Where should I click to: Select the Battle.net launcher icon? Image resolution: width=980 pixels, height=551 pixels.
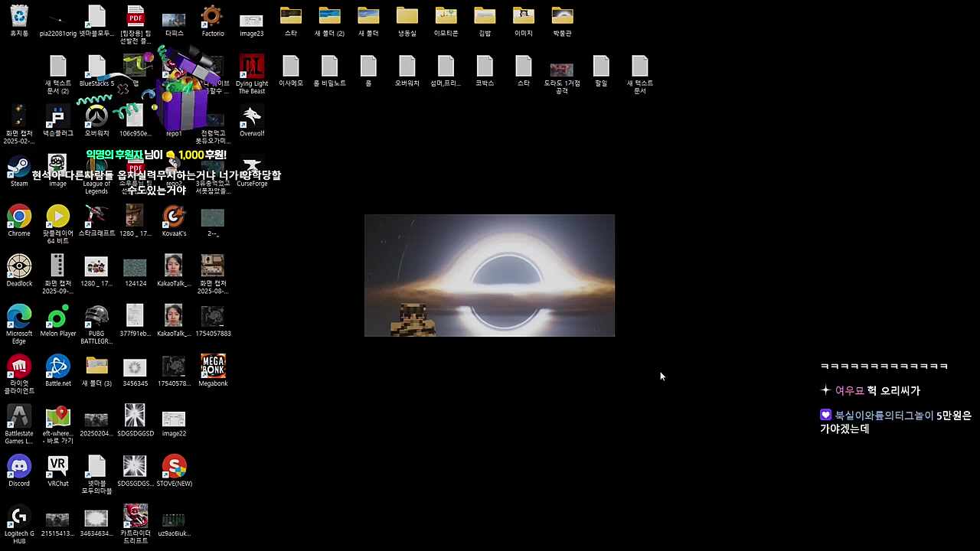(58, 367)
